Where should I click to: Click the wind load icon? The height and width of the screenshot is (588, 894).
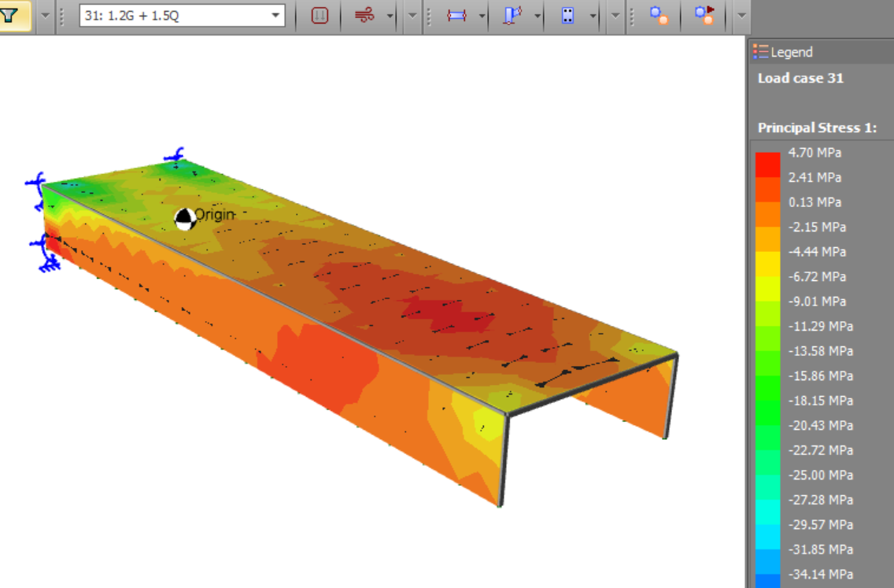pos(364,16)
